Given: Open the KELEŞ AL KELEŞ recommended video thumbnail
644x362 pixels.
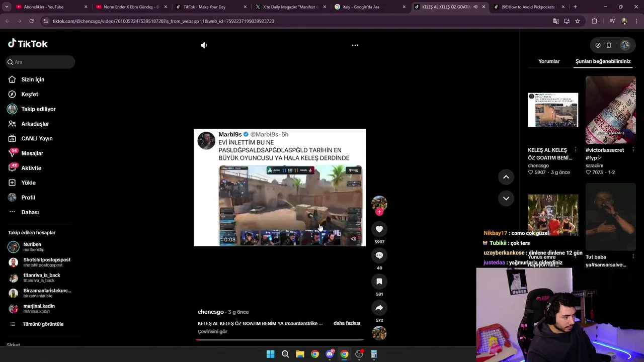Looking at the screenshot, I should pyautogui.click(x=553, y=110).
